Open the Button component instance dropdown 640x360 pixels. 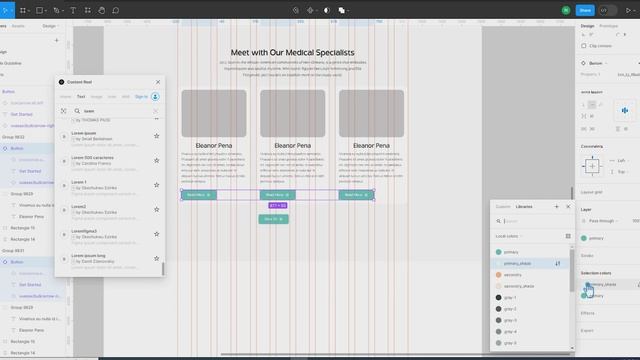[598, 63]
